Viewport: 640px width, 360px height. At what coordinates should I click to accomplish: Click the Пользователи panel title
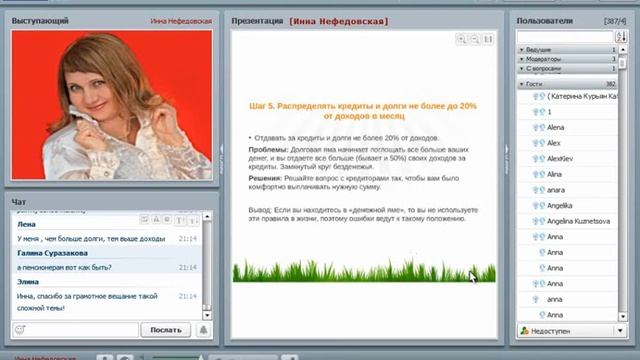point(544,21)
